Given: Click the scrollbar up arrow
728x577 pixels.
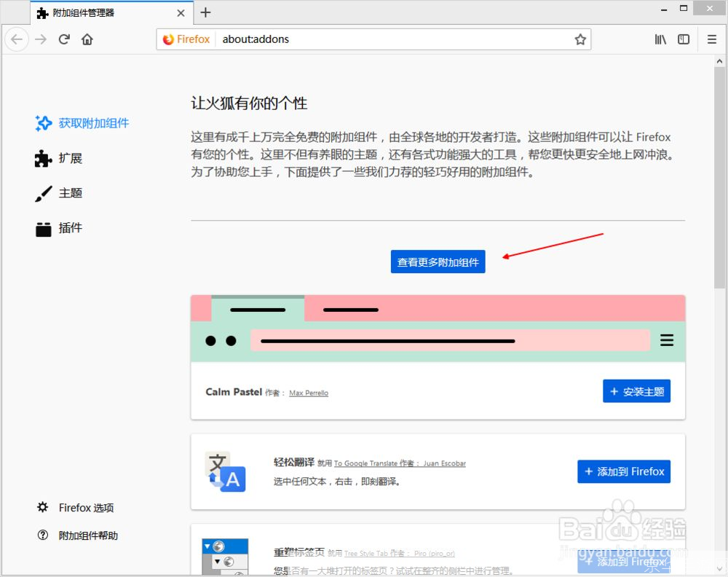Looking at the screenshot, I should pos(719,61).
